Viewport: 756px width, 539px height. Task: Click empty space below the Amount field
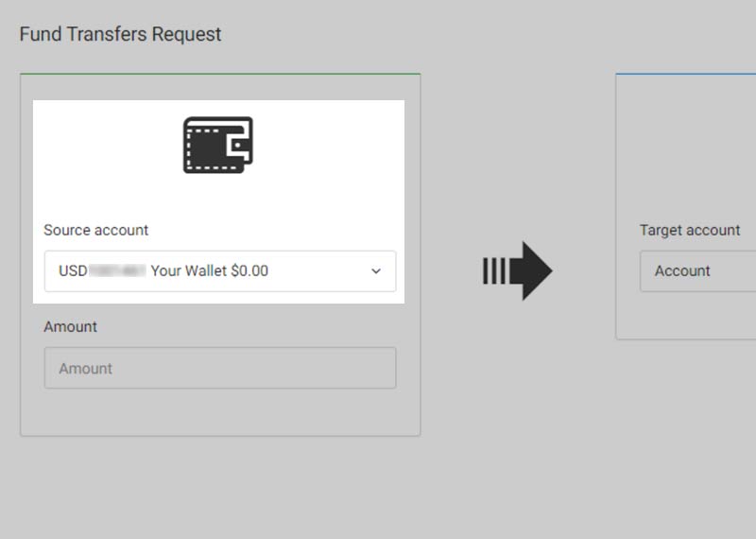click(x=219, y=412)
